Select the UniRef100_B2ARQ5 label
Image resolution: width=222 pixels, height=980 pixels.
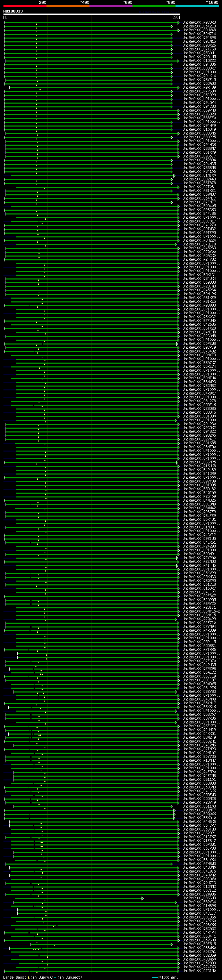199,600
